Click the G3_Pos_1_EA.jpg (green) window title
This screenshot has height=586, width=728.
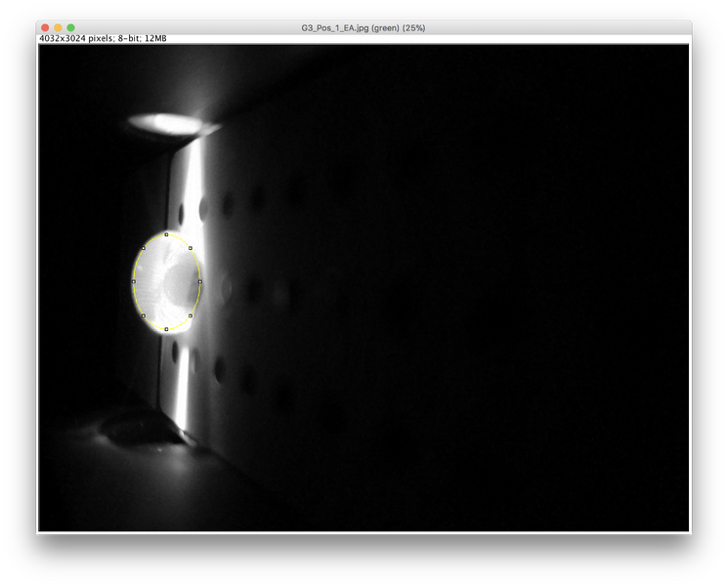coord(364,28)
